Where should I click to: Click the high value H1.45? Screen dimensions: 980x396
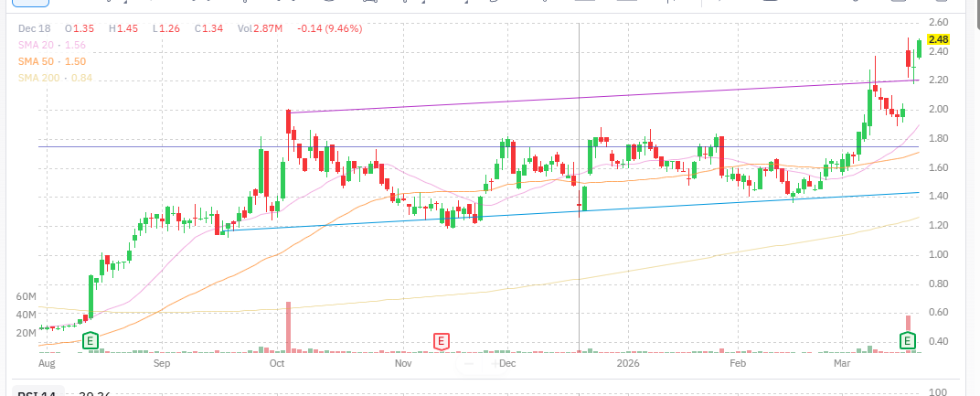[123, 28]
